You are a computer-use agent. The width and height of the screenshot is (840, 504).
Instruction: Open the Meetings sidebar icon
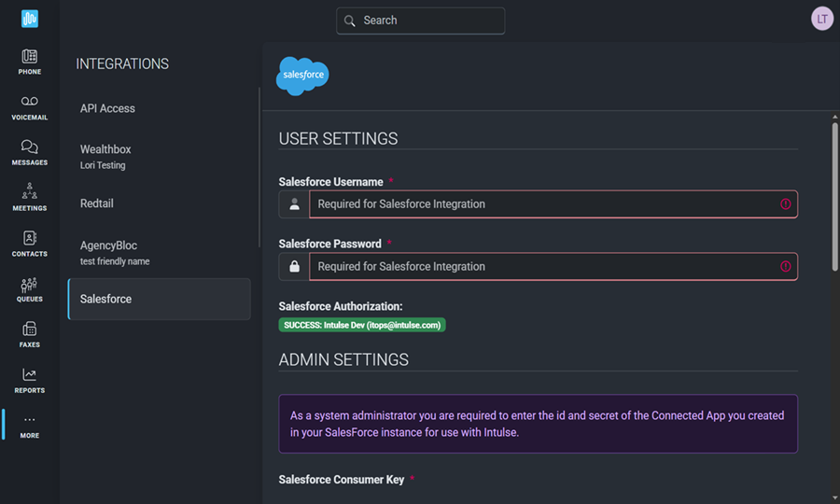tap(30, 197)
